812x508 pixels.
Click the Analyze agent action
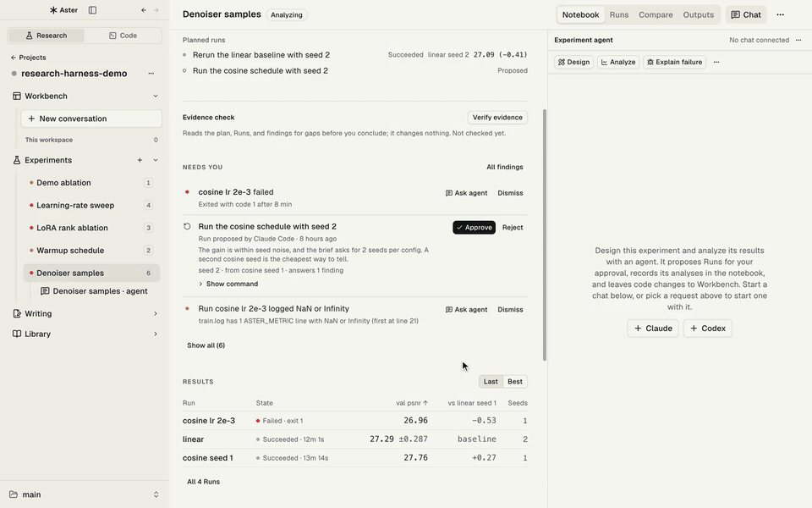(617, 62)
